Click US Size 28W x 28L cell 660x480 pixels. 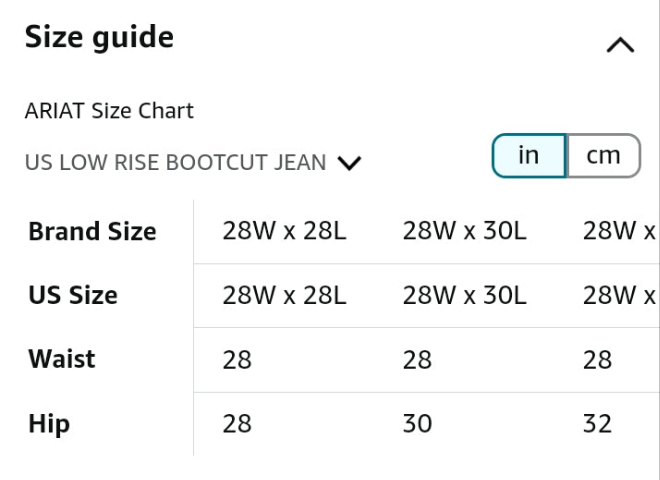(x=284, y=296)
